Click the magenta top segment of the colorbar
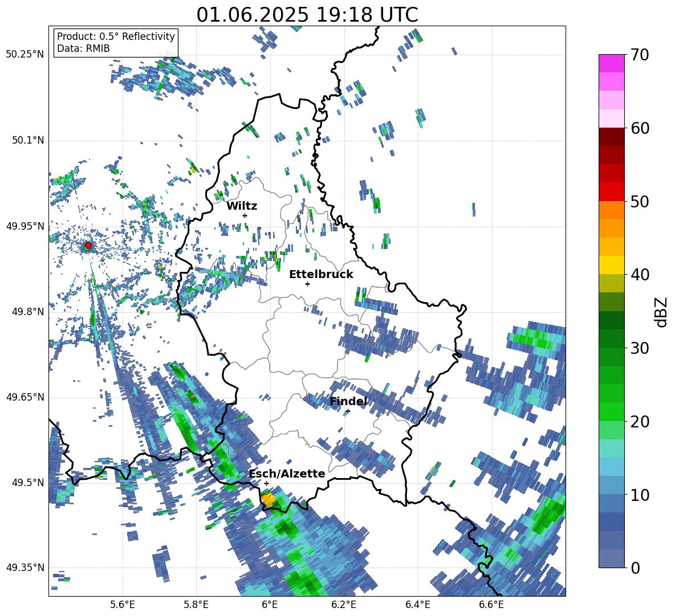Screen dimensions: 675x616 pyautogui.click(x=611, y=63)
